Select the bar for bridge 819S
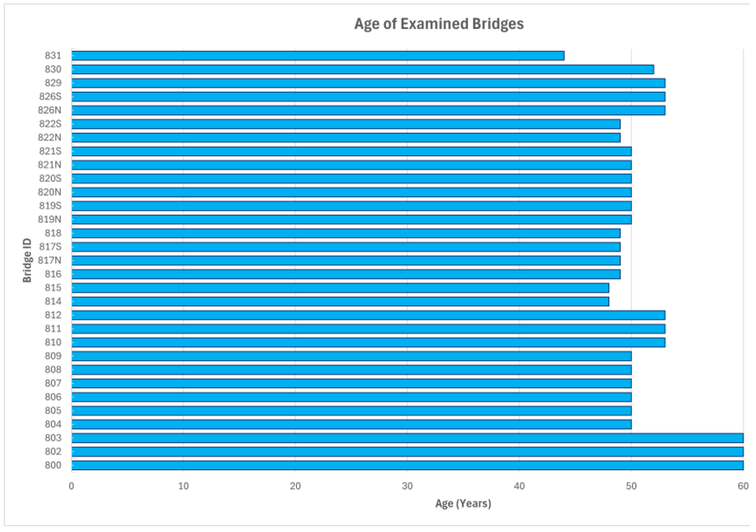Screen dimensions: 756x532 [351, 206]
